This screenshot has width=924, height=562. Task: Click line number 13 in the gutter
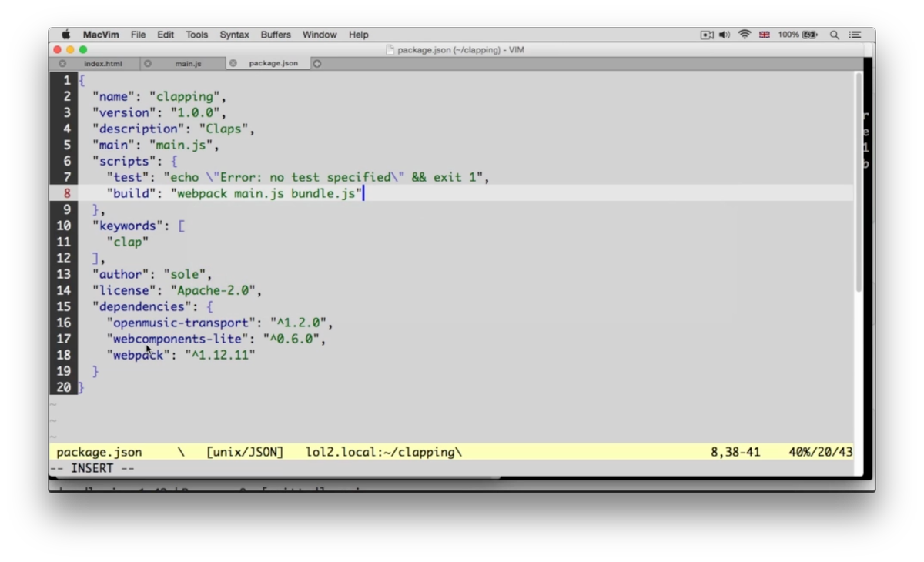click(63, 274)
